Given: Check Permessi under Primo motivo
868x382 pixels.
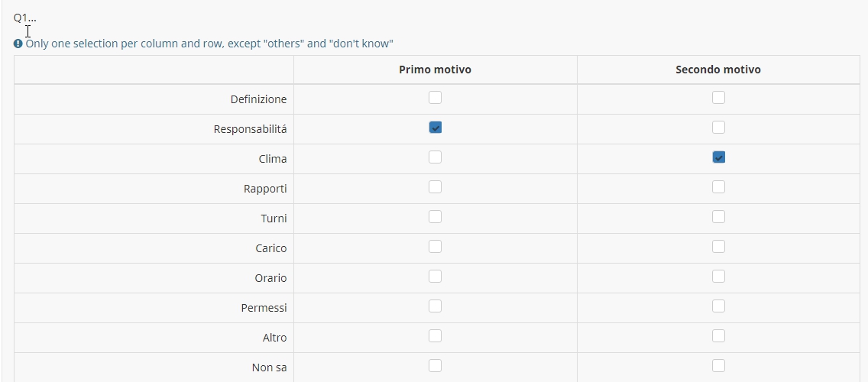Looking at the screenshot, I should pyautogui.click(x=435, y=306).
